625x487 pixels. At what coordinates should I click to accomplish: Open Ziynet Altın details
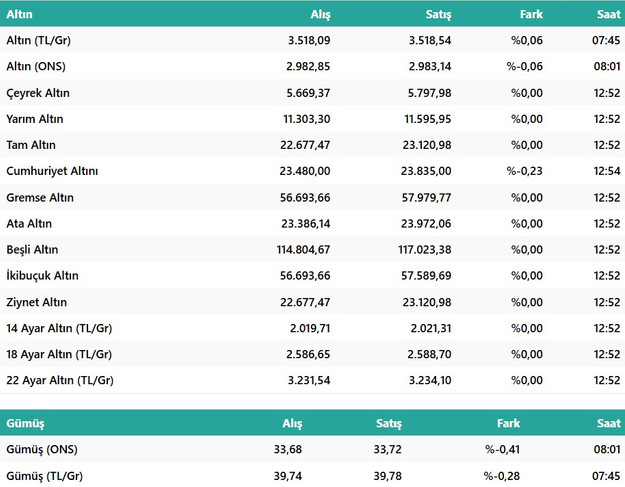37,301
